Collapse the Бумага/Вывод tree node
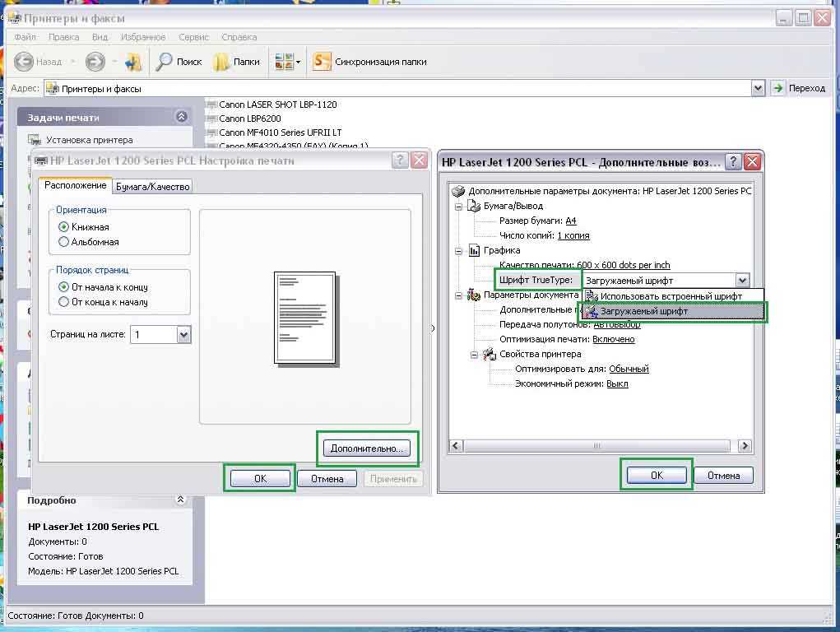 coord(458,207)
